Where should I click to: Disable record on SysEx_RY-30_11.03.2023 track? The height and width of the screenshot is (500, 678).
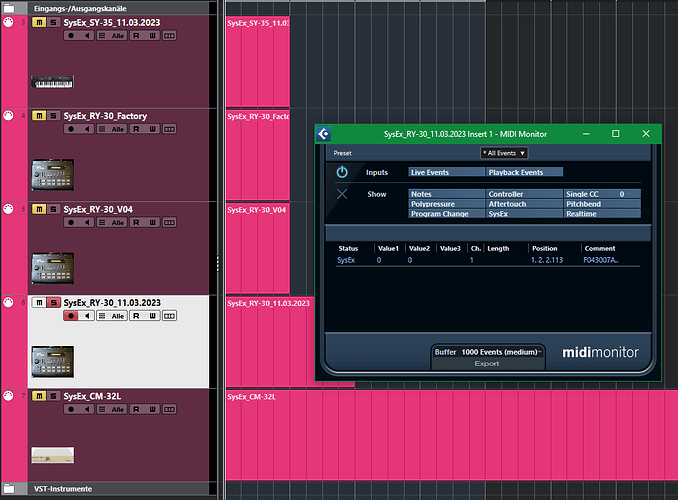(71, 316)
